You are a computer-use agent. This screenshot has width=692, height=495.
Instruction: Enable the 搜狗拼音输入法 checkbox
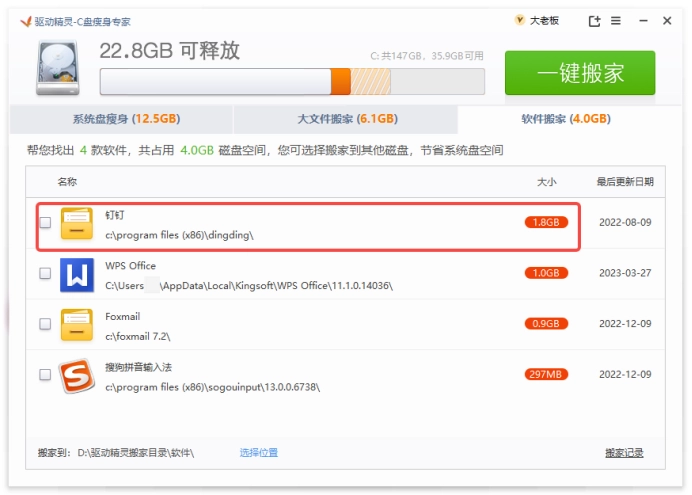(45, 375)
